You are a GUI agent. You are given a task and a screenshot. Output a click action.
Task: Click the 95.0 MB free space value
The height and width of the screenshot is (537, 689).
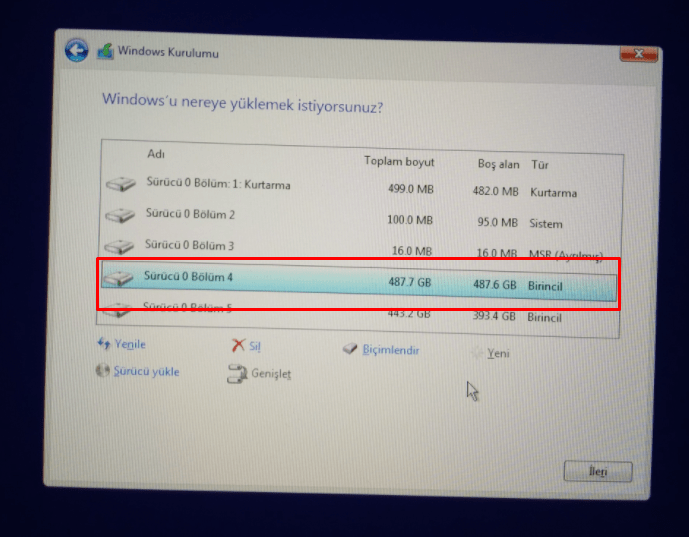click(497, 222)
